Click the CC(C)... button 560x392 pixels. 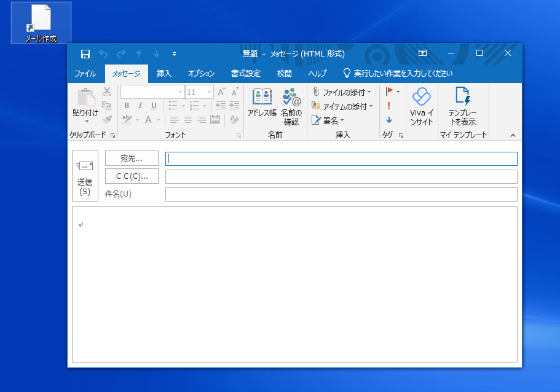[x=132, y=176]
